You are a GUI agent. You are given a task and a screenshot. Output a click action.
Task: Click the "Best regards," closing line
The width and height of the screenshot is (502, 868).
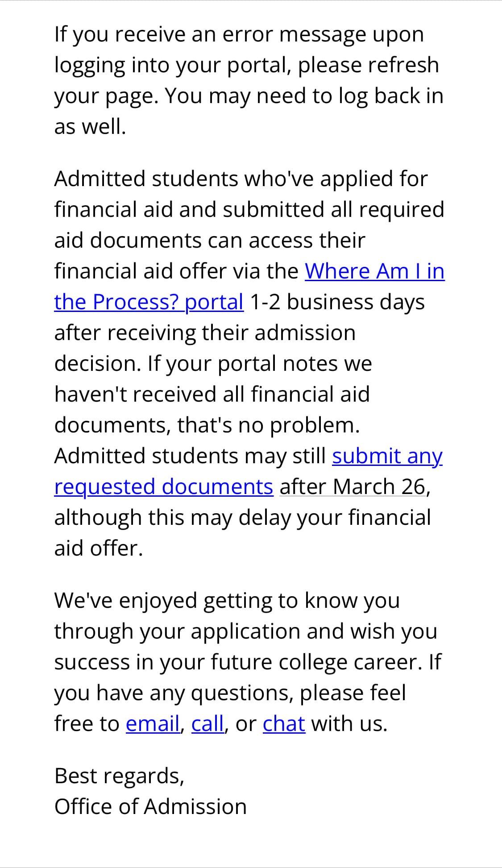pos(119,776)
